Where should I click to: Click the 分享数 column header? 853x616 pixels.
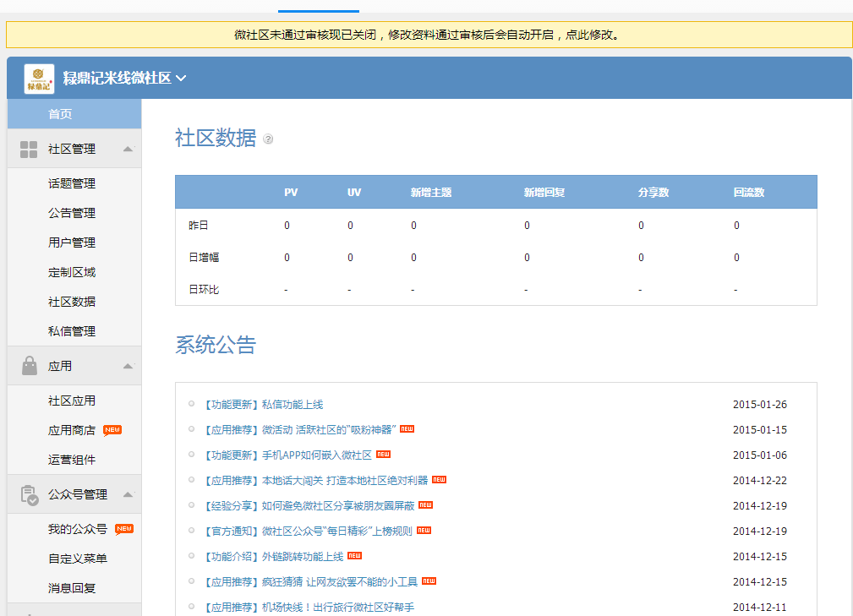(x=653, y=192)
